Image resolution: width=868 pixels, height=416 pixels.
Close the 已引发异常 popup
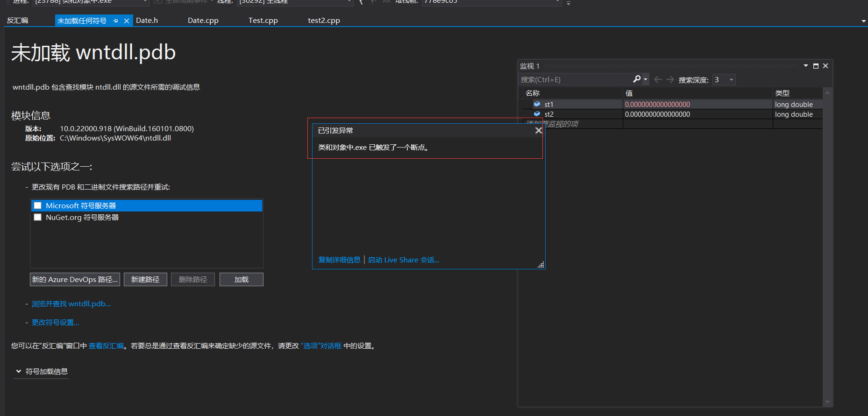point(538,130)
